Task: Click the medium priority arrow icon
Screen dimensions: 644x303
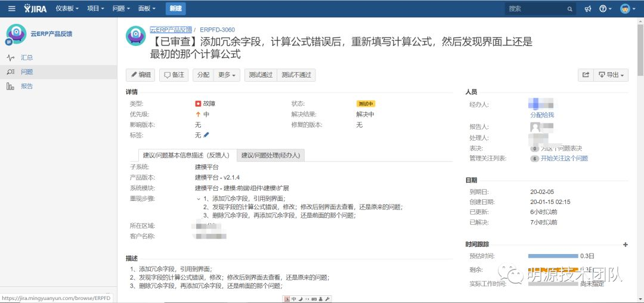Action: 198,115
